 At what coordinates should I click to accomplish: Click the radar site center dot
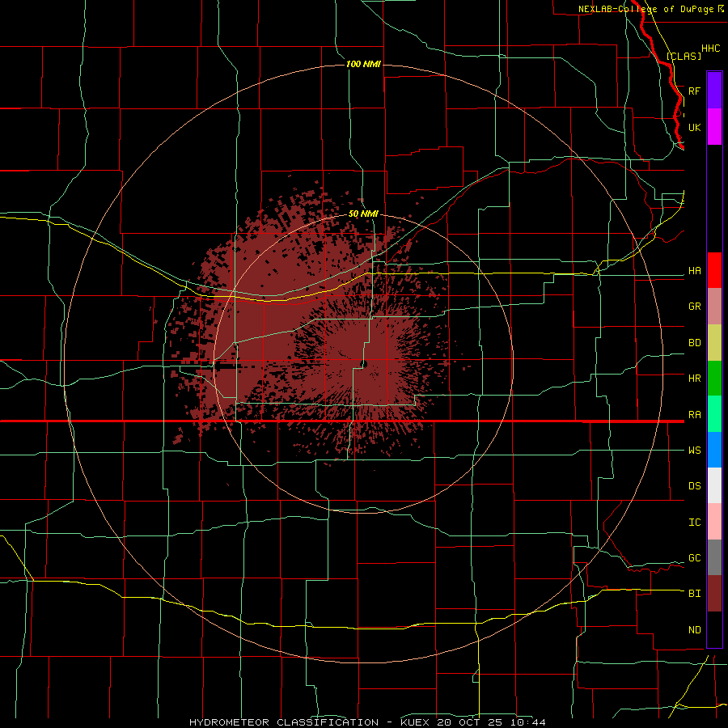tap(364, 364)
